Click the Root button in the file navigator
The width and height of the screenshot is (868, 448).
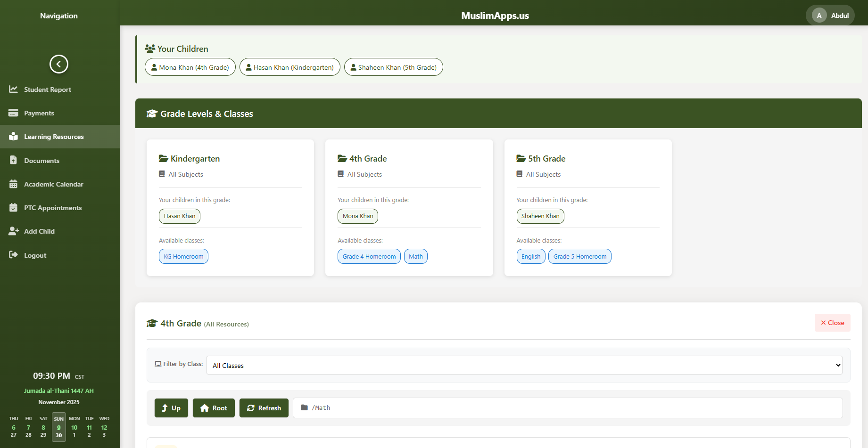pos(214,408)
